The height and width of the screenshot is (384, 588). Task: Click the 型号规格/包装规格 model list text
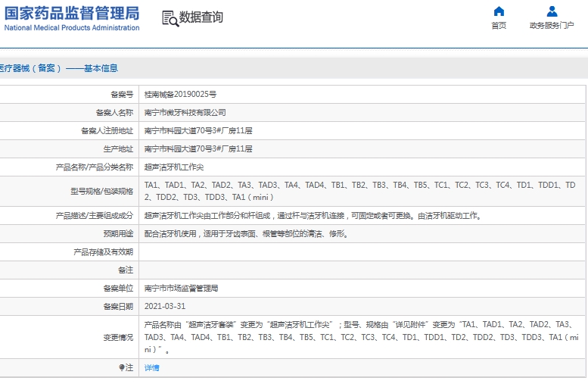tap(360, 191)
